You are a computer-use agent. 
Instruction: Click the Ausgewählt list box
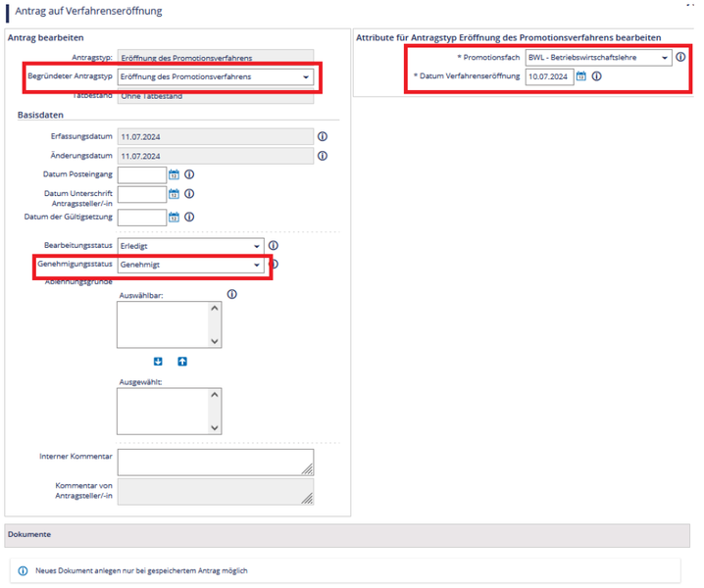(169, 412)
